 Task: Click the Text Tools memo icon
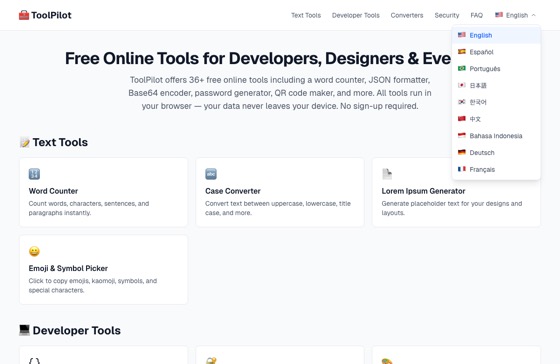click(x=25, y=142)
